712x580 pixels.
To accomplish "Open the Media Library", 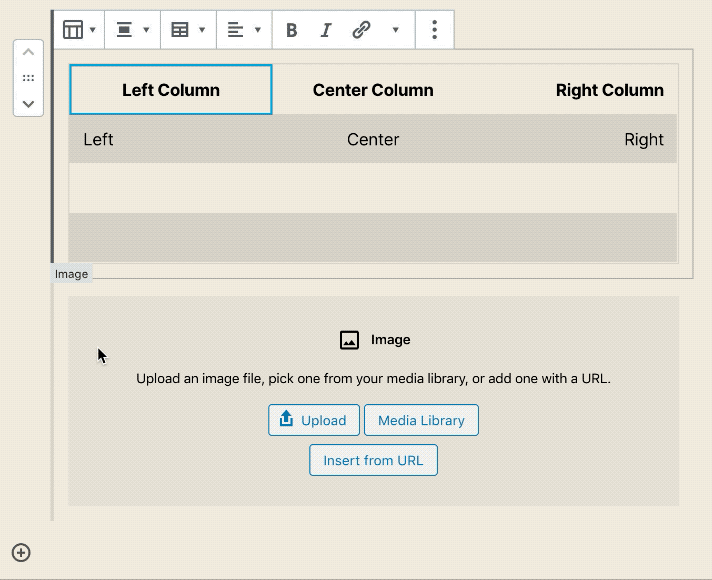I will pos(421,420).
